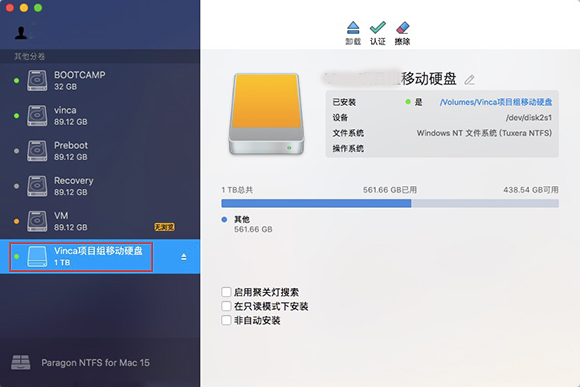The height and width of the screenshot is (387, 580).
Task: Click the 无浏览 yellow badge on the VM volume
Action: (164, 227)
